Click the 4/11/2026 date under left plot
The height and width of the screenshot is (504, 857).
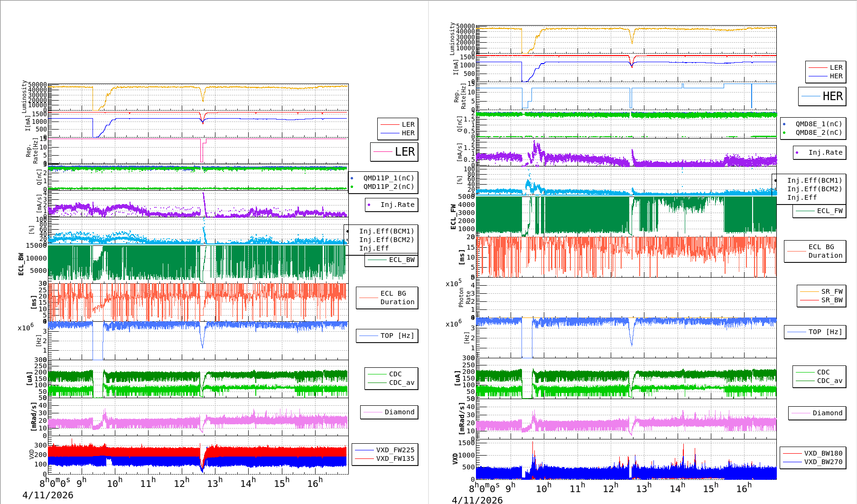click(x=48, y=495)
